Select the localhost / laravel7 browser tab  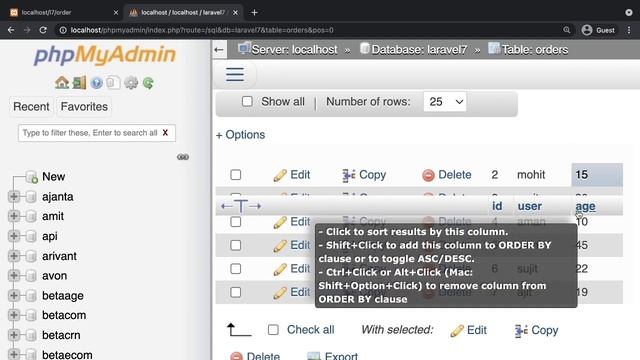183,12
